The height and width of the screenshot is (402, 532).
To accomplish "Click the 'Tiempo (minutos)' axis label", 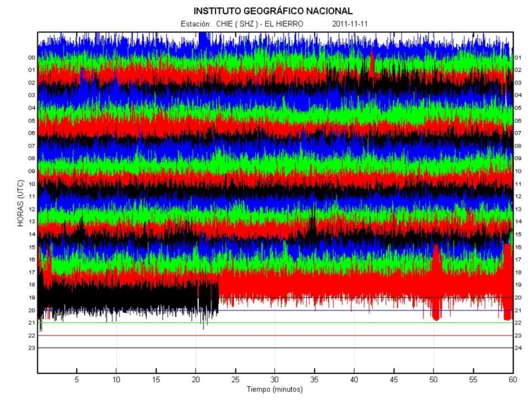I will (x=275, y=389).
